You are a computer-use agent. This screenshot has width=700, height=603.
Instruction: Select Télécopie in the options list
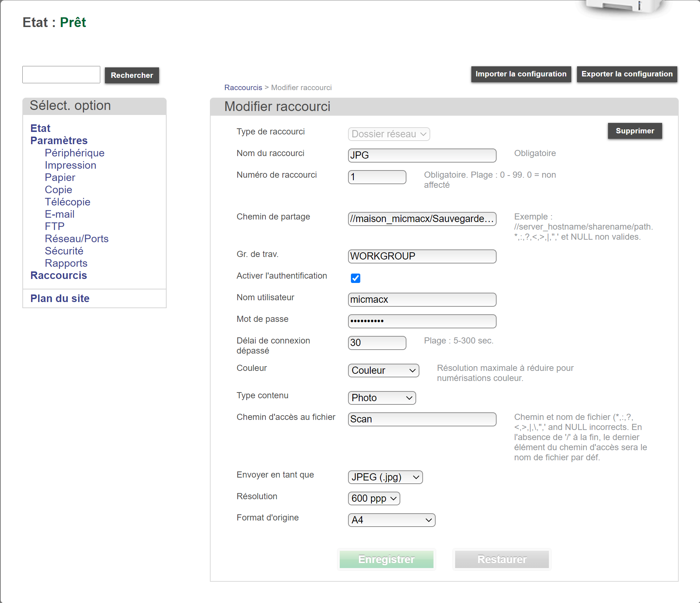67,202
